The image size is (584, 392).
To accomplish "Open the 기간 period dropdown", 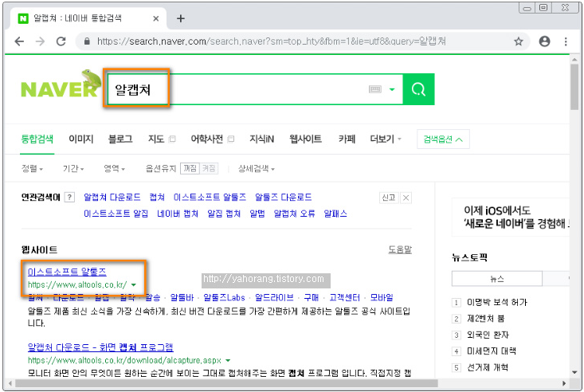I will (x=73, y=169).
